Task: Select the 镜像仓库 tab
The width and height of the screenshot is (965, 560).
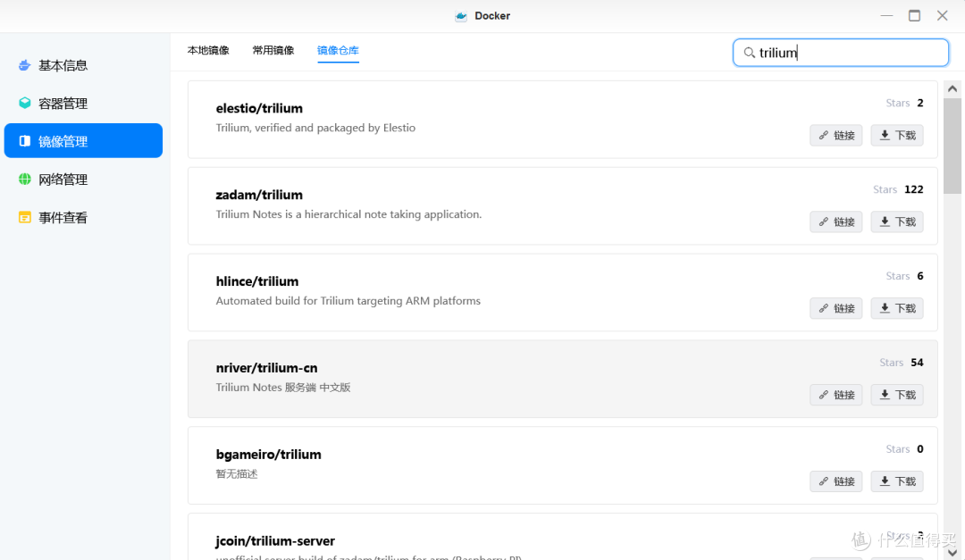Action: pos(338,51)
